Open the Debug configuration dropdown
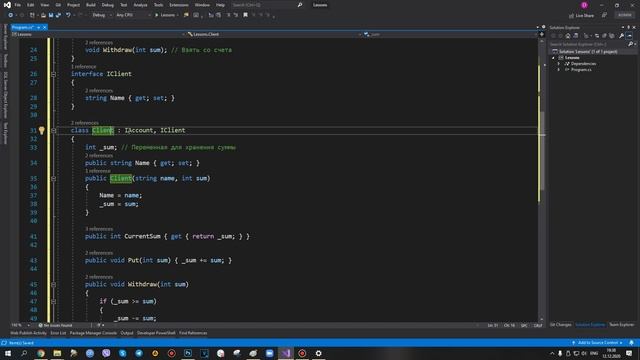The width and height of the screenshot is (640, 360). point(102,15)
